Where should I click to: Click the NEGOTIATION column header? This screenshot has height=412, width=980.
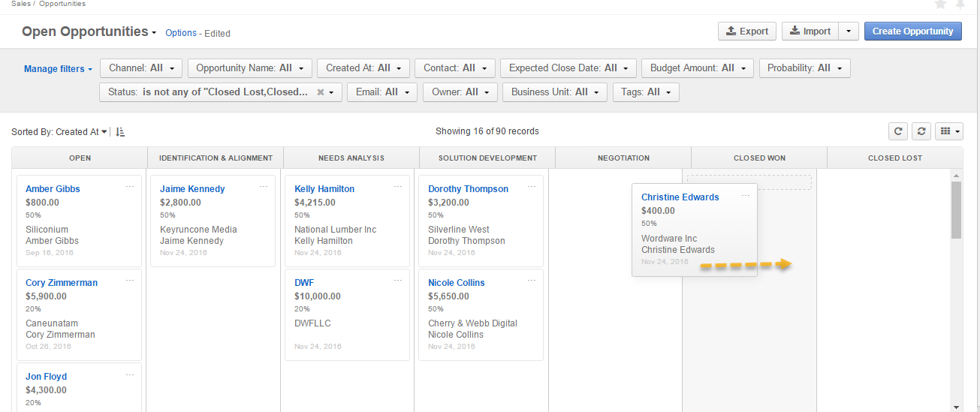click(623, 158)
